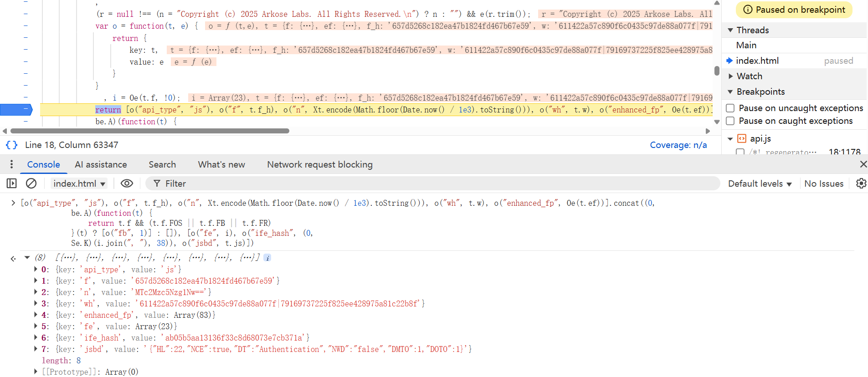This screenshot has height=377, width=868.
Task: Create a live expression with eye icon
Action: tap(127, 183)
